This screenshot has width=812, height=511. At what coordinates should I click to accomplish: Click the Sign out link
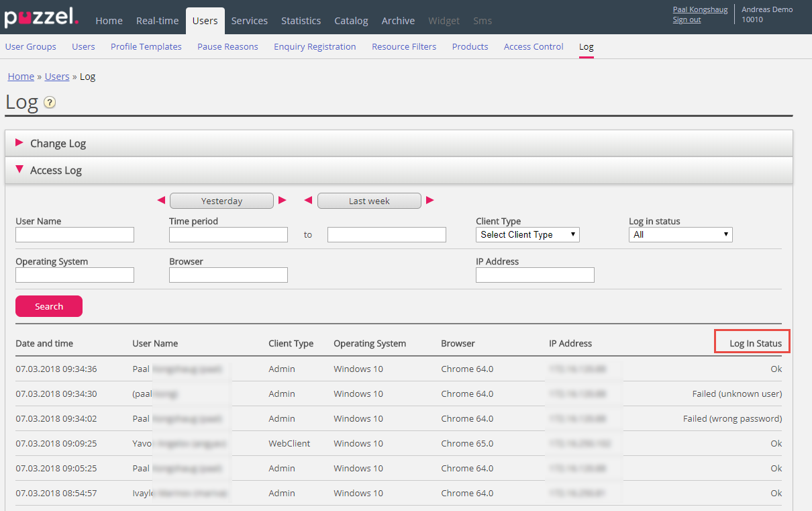(x=687, y=20)
